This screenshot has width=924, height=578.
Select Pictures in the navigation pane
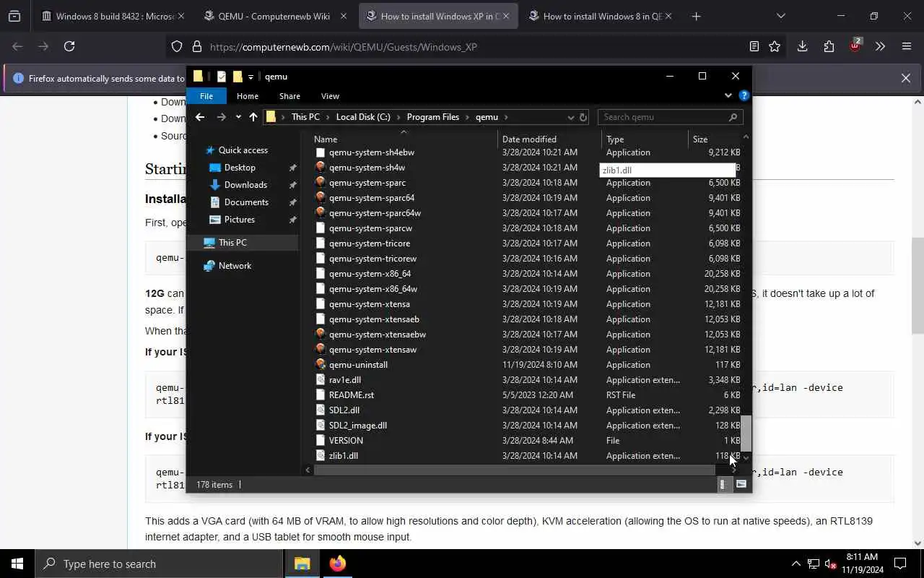240,220
